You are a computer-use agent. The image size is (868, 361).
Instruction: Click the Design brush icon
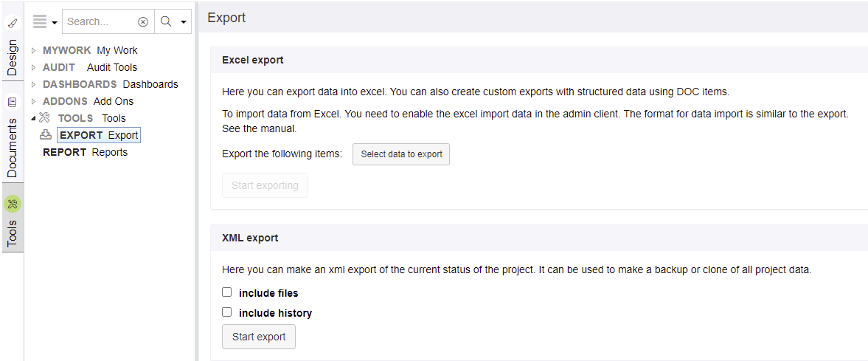13,24
